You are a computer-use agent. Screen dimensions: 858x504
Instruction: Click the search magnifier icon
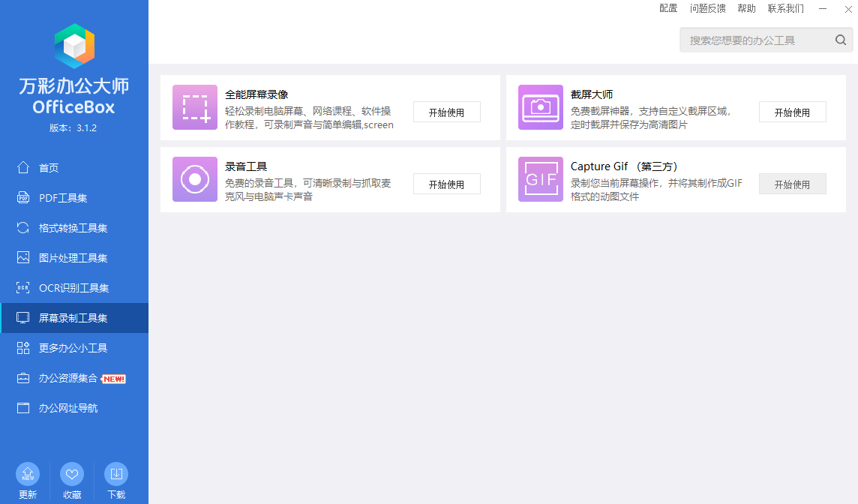click(x=841, y=40)
